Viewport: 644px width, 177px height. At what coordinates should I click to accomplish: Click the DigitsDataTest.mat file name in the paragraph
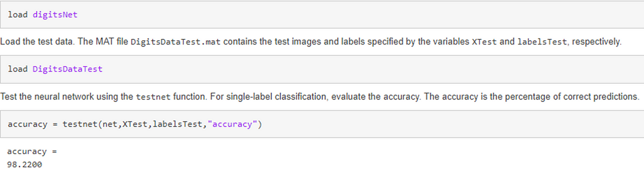175,42
